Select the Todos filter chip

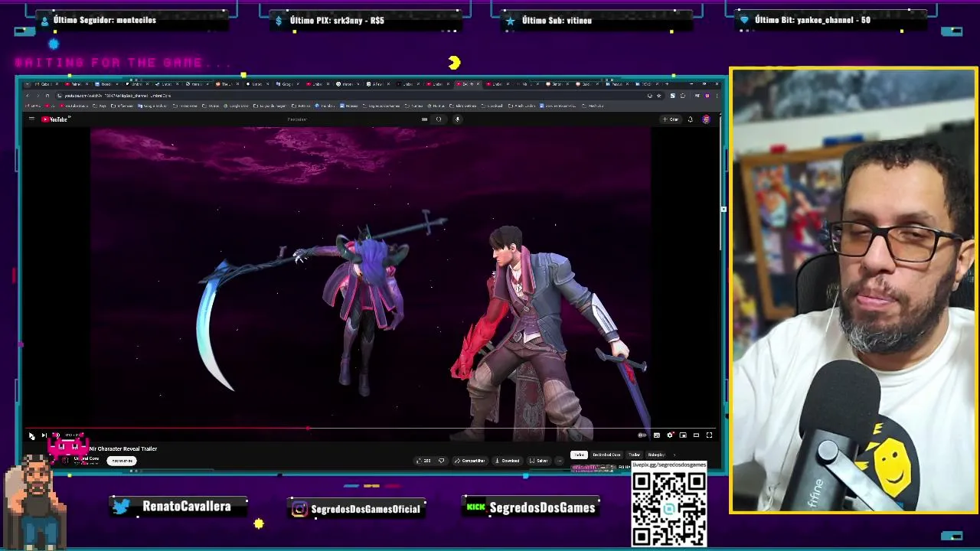(x=579, y=455)
